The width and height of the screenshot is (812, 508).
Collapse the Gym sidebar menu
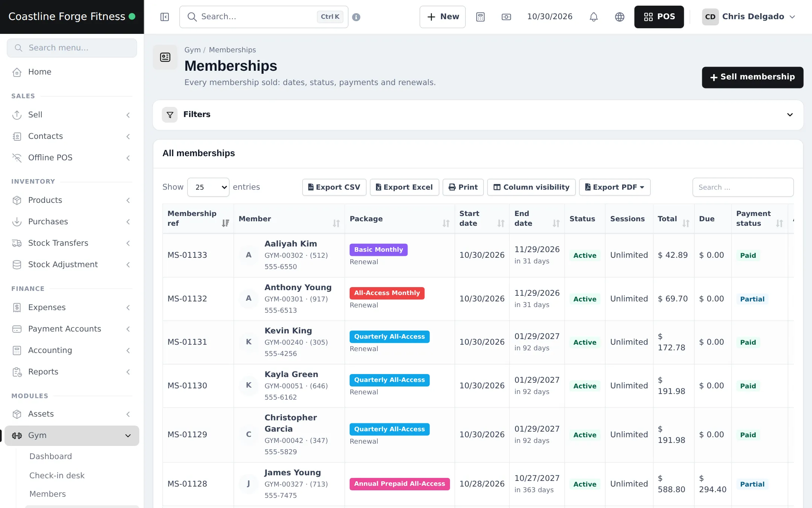pos(71,435)
